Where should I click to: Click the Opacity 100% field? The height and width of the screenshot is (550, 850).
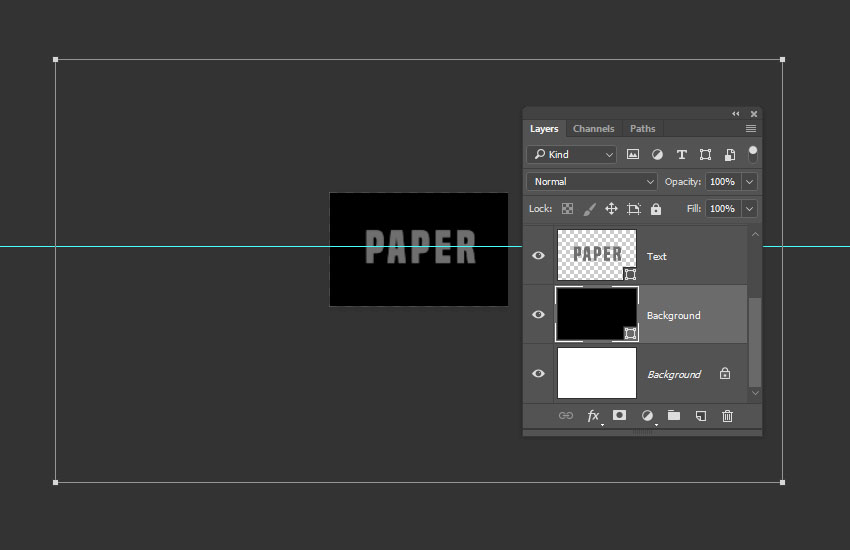tap(723, 182)
